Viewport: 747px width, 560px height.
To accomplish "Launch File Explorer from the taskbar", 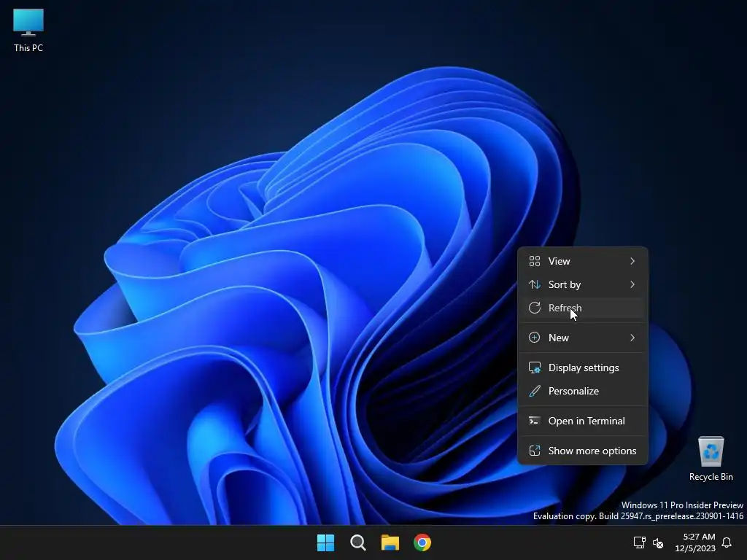I will tap(390, 542).
